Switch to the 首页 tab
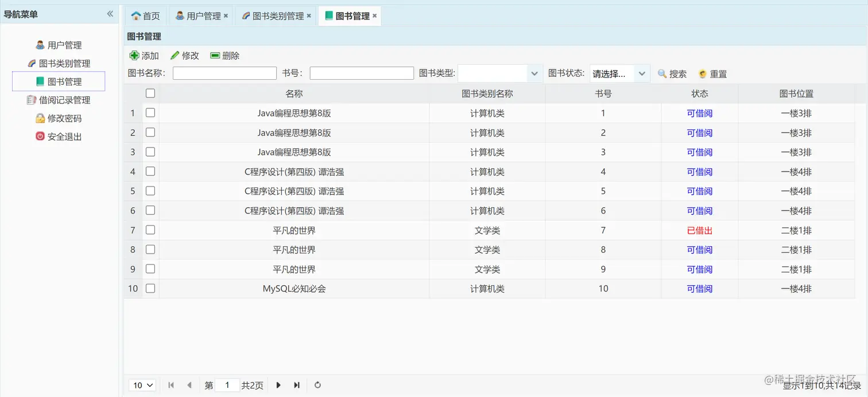The height and width of the screenshot is (397, 868). coord(145,16)
